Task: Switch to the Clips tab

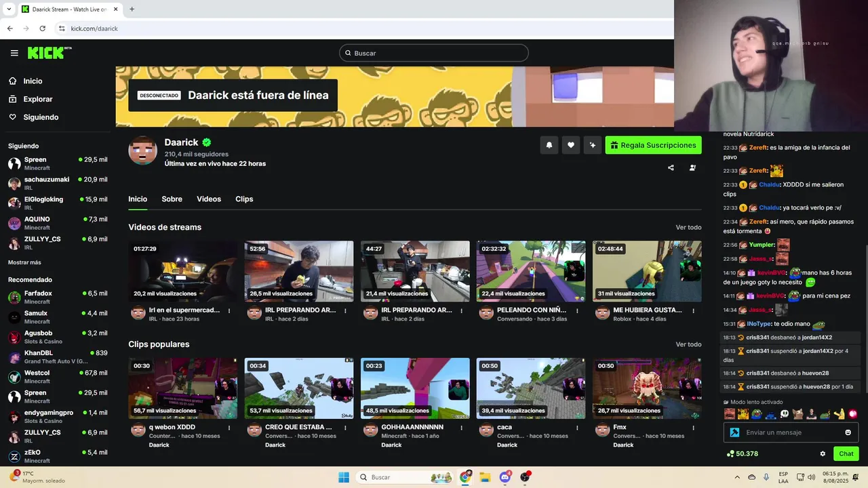Action: [x=244, y=199]
